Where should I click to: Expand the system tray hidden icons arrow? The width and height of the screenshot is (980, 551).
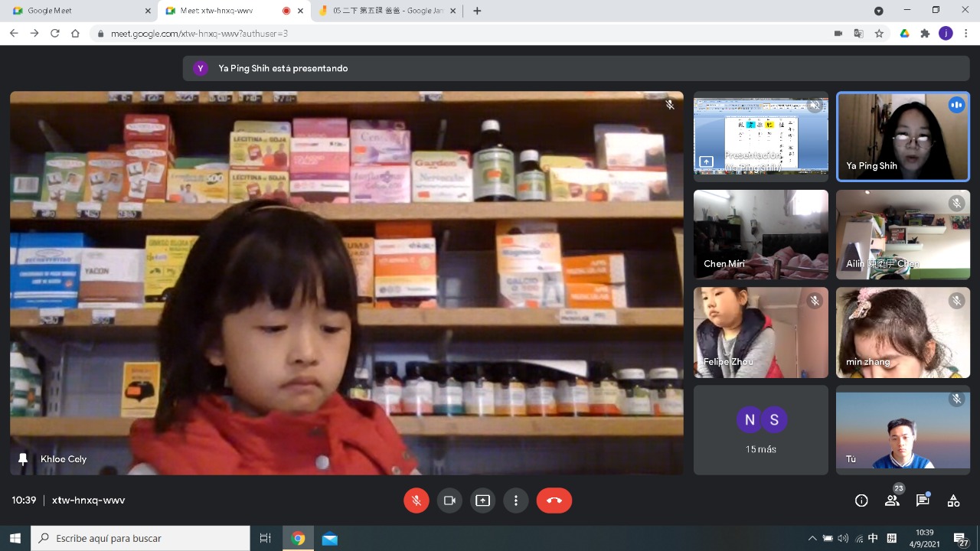pyautogui.click(x=812, y=538)
